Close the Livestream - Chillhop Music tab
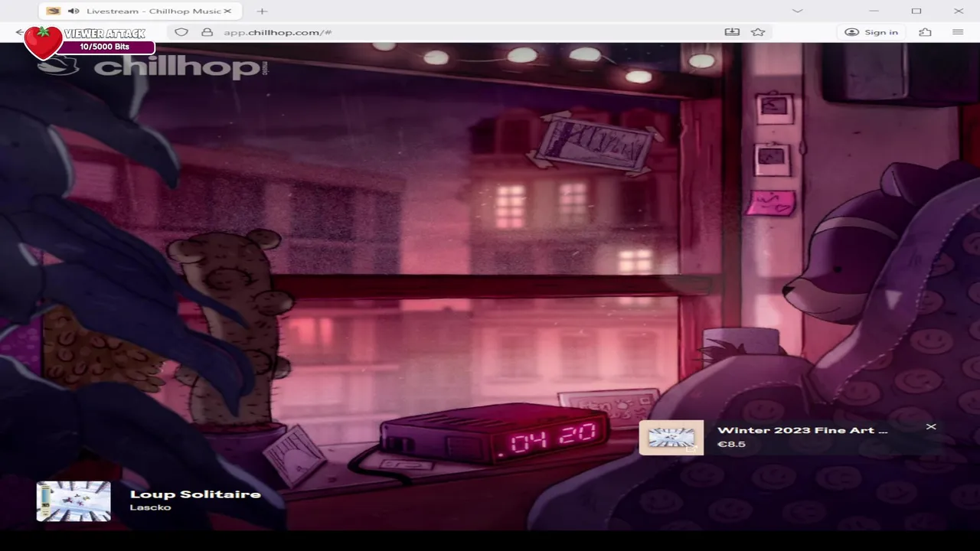 click(x=227, y=11)
